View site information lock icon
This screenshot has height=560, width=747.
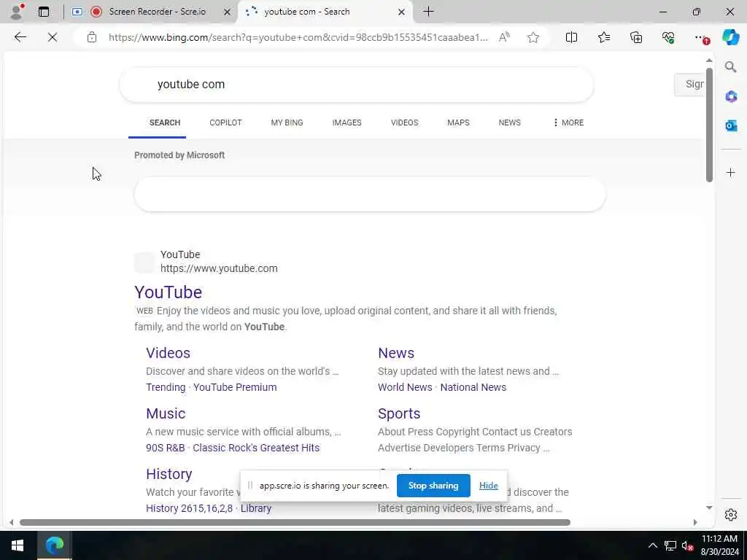(92, 37)
